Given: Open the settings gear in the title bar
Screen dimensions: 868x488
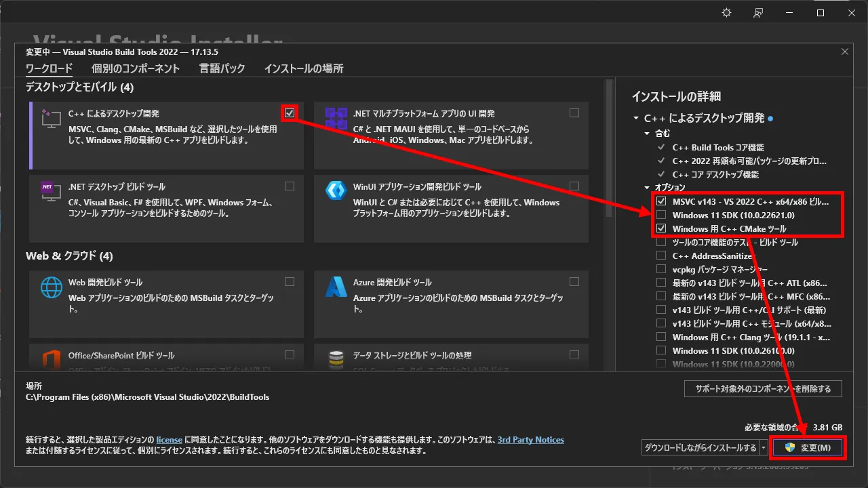Looking at the screenshot, I should point(727,13).
